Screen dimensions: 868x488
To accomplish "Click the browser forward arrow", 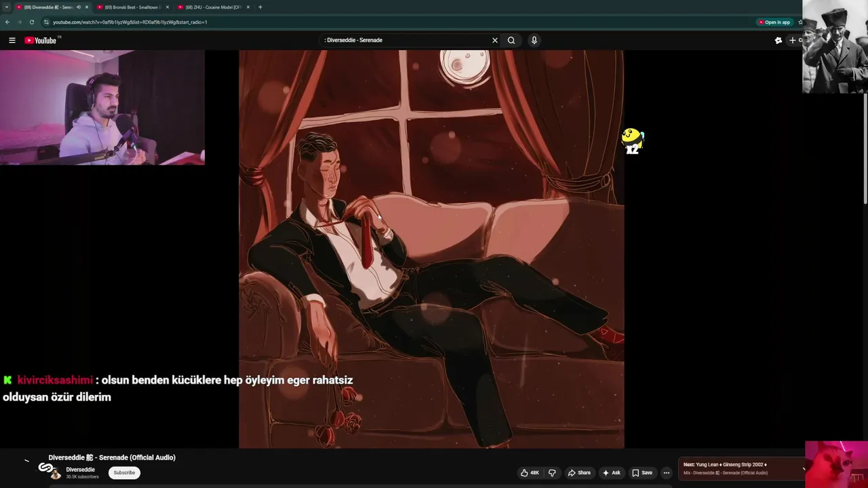I will click(19, 22).
